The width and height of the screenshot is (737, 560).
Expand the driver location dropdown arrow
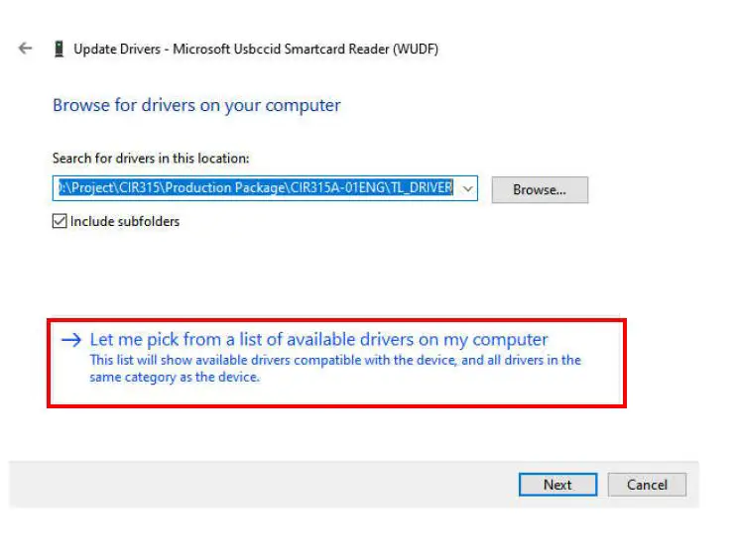[x=468, y=188]
